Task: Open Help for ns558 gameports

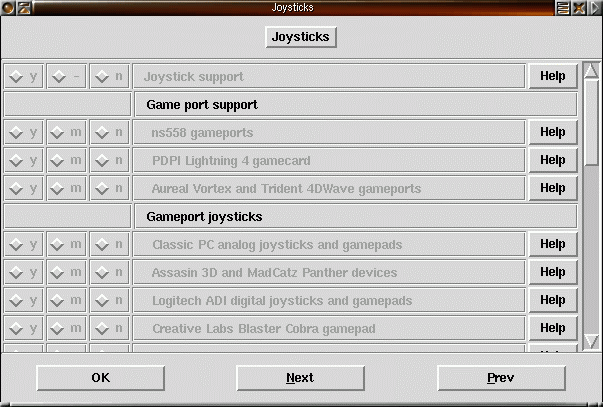Action: point(552,132)
